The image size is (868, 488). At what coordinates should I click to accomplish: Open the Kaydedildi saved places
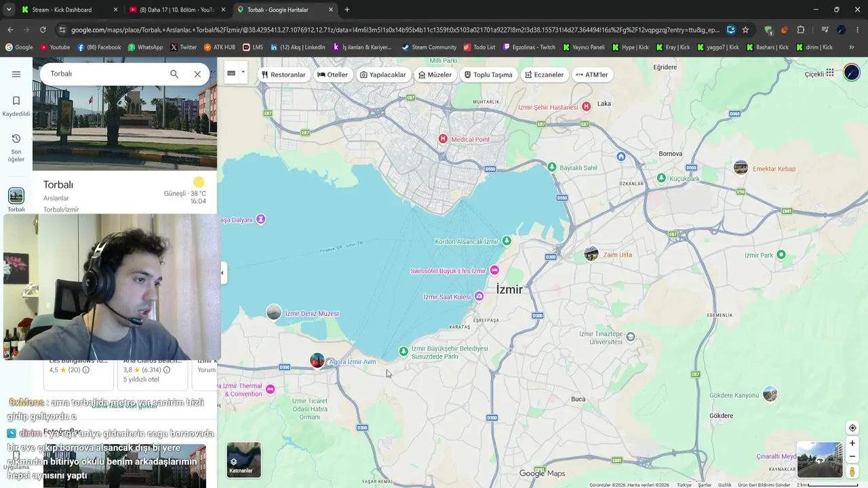pos(16,106)
